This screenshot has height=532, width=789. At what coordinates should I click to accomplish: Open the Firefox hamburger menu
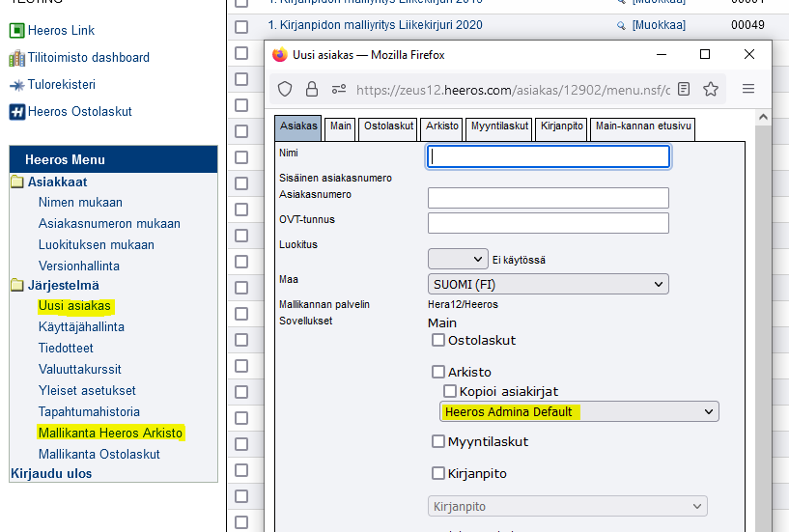748,89
